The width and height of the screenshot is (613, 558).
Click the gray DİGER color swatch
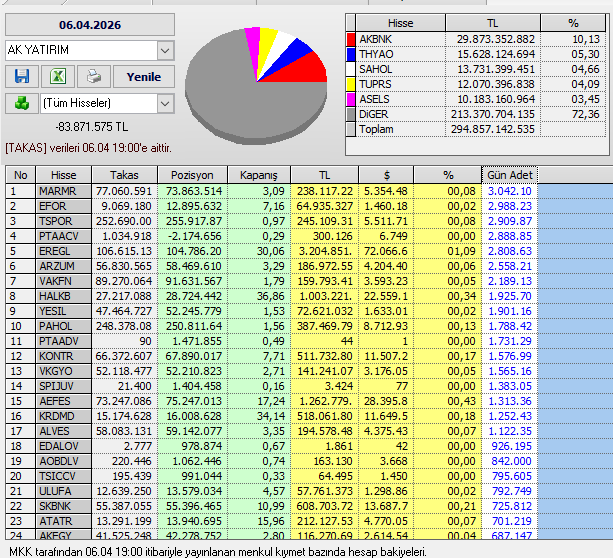click(351, 115)
